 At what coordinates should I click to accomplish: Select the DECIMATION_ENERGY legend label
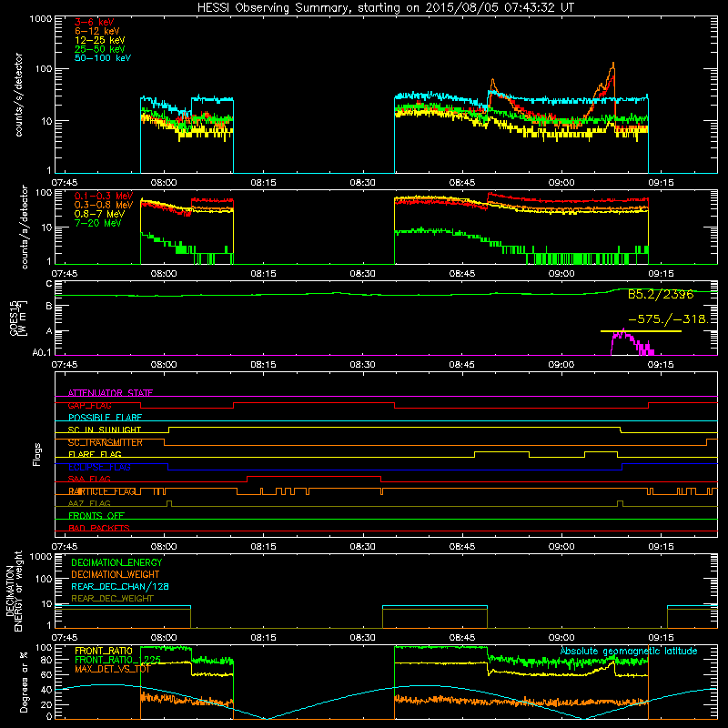coord(116,562)
